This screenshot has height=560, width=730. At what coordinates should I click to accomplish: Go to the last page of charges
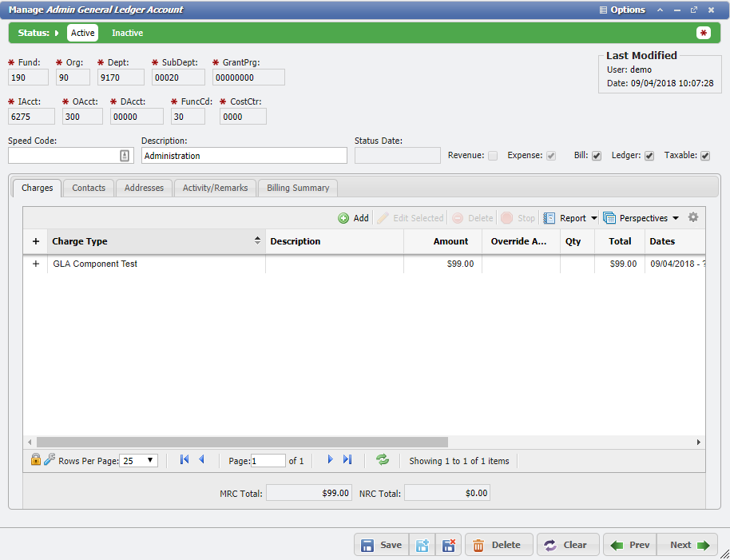tap(347, 459)
